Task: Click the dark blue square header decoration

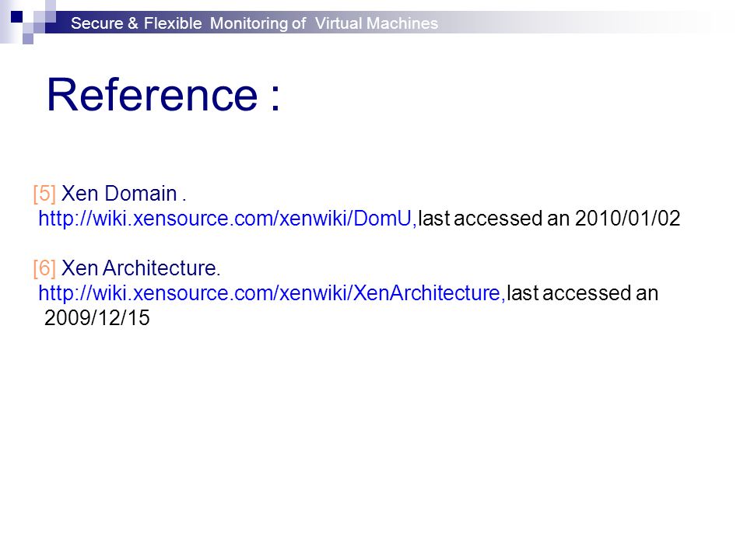Action: click(x=16, y=17)
